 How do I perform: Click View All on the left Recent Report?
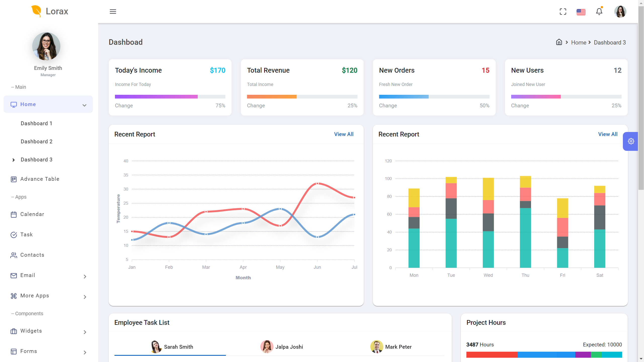pyautogui.click(x=343, y=134)
